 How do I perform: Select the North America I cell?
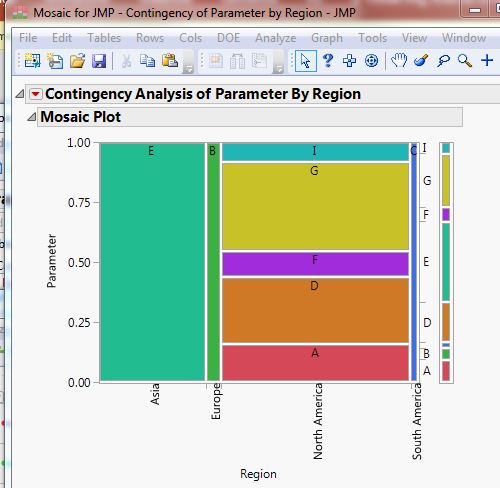(x=315, y=152)
